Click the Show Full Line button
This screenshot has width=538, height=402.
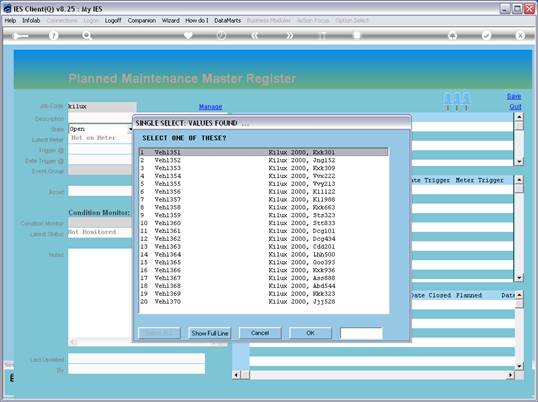(210, 333)
